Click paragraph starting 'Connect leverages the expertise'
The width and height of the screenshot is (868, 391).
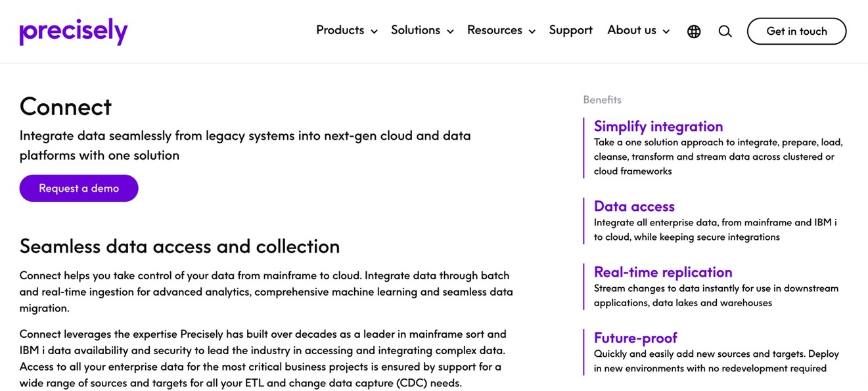[263, 359]
